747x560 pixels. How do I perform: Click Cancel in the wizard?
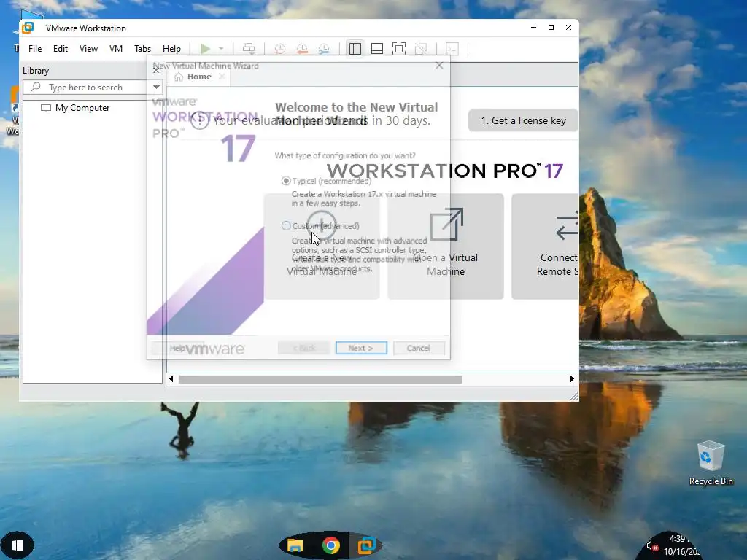point(418,348)
